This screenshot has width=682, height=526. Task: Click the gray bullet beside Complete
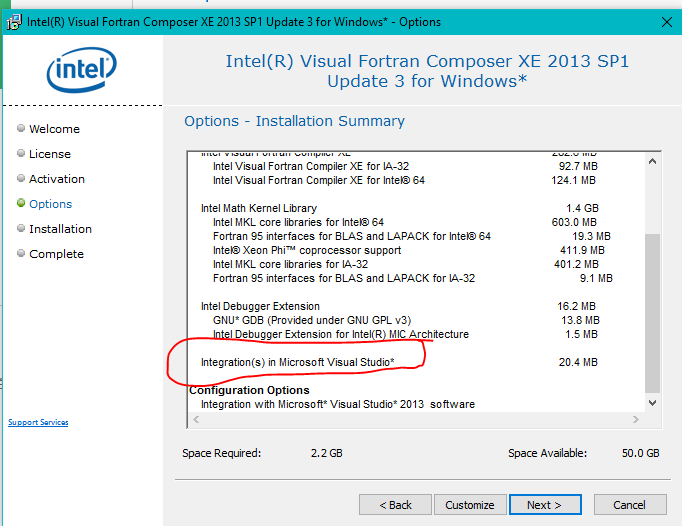tap(21, 253)
